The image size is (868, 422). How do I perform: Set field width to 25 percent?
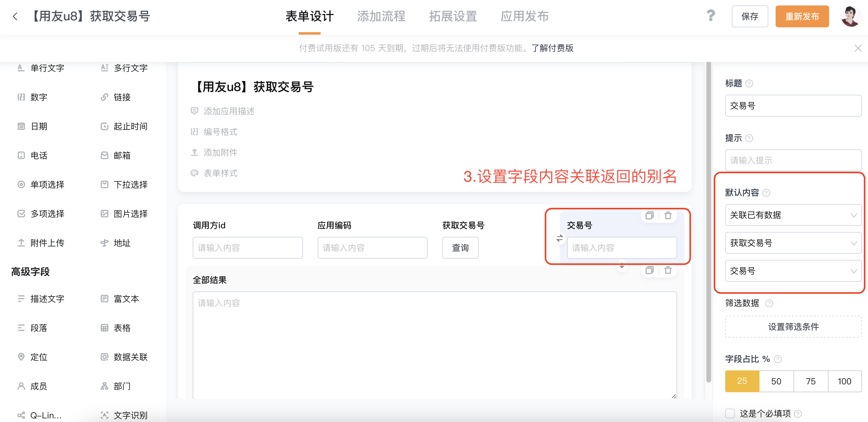(742, 381)
